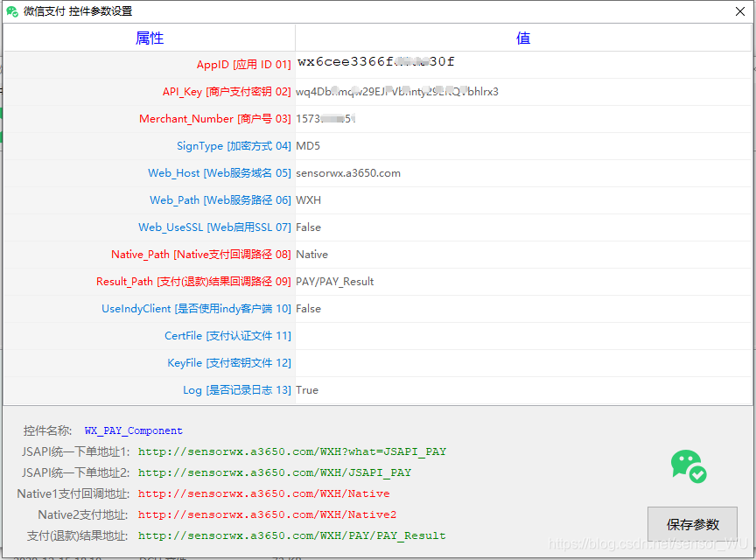Select the PAY/PAY_Result value
This screenshot has height=560, width=756.
click(334, 281)
